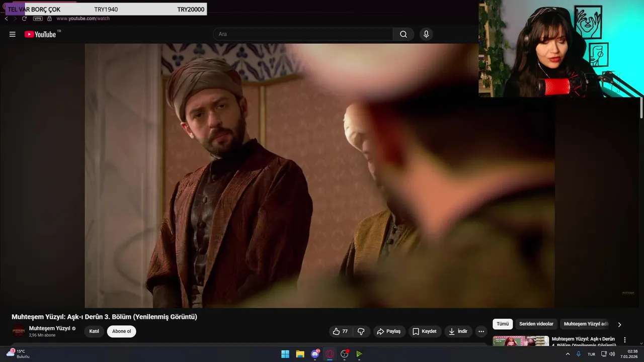Screen dimensions: 644x362
Task: Open the YouTube hamburger guide menu
Action: click(x=13, y=34)
